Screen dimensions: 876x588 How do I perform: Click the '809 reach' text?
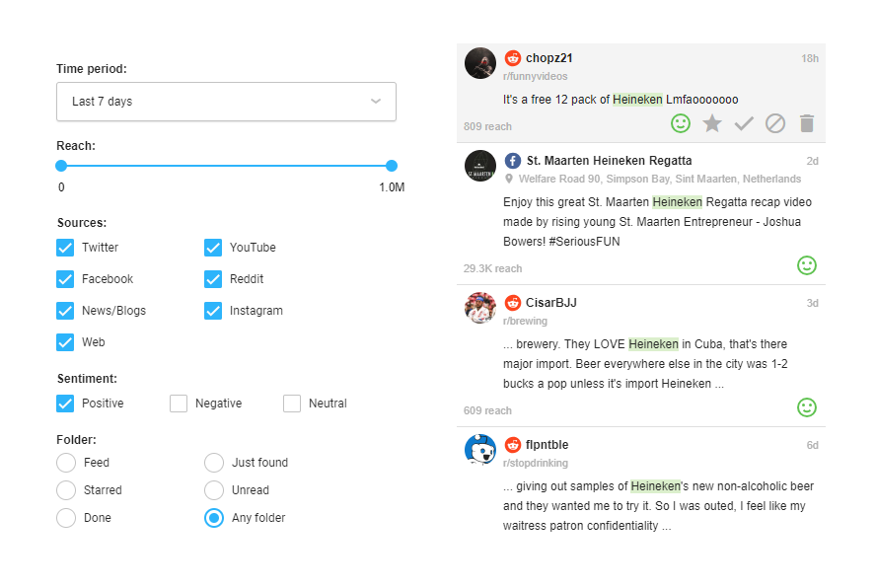(x=487, y=127)
